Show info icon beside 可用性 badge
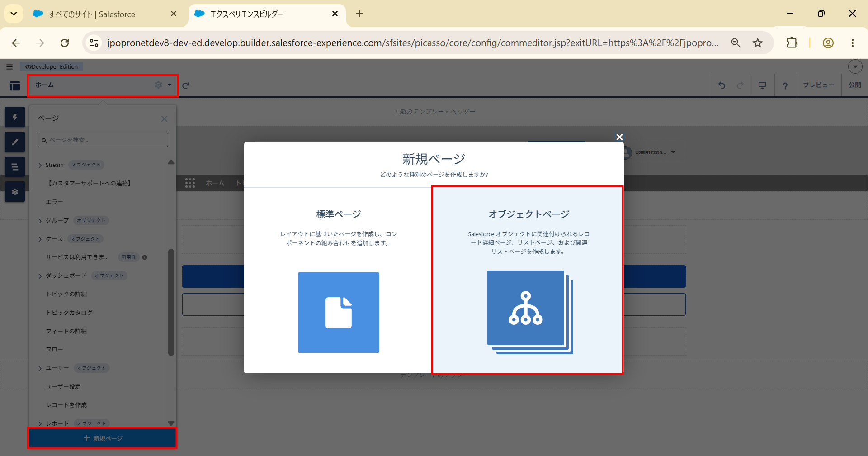 145,257
